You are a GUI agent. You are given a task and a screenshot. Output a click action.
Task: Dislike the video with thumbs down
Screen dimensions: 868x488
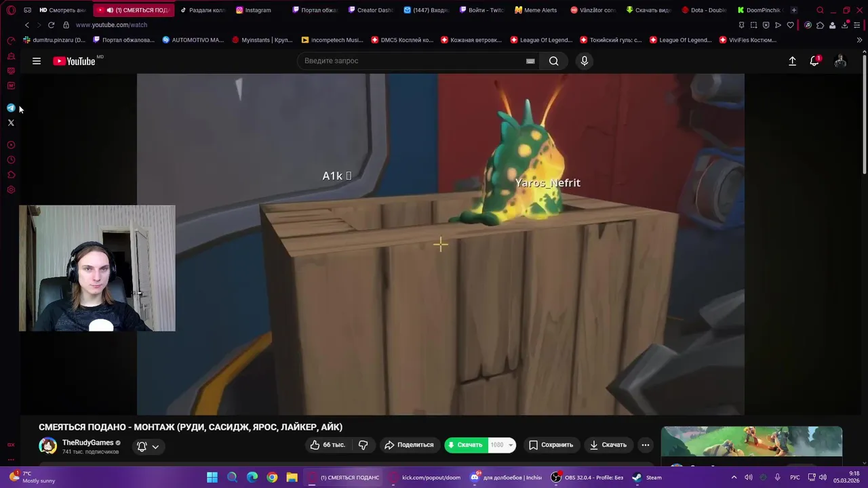click(363, 445)
